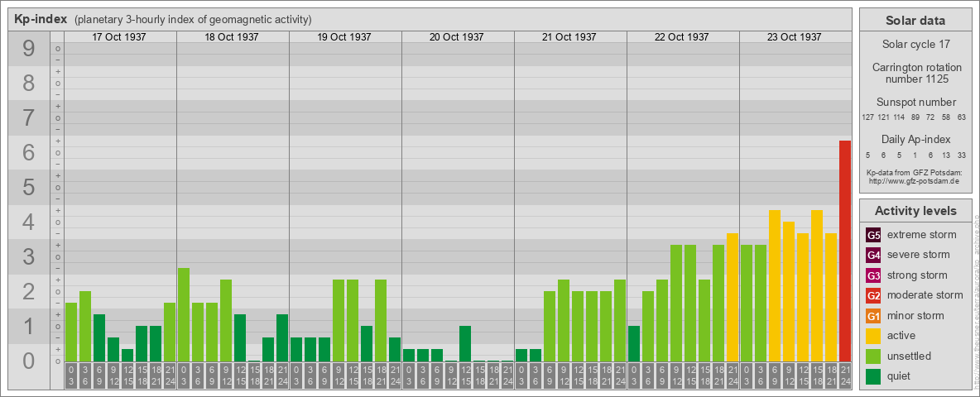Viewport: 980px width, 397px height.
Task: Click the Kp scale number 4
Action: tap(28, 222)
